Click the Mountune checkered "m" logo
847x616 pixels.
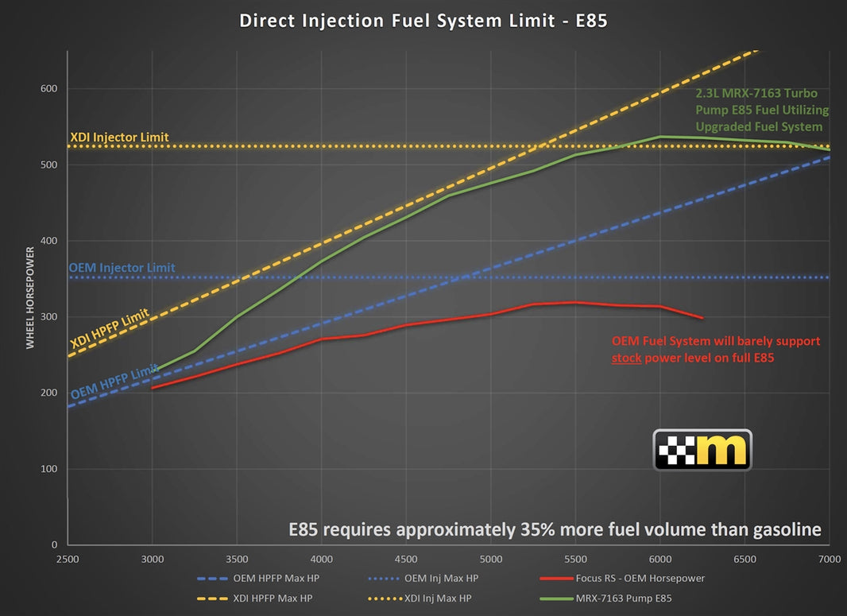point(702,451)
